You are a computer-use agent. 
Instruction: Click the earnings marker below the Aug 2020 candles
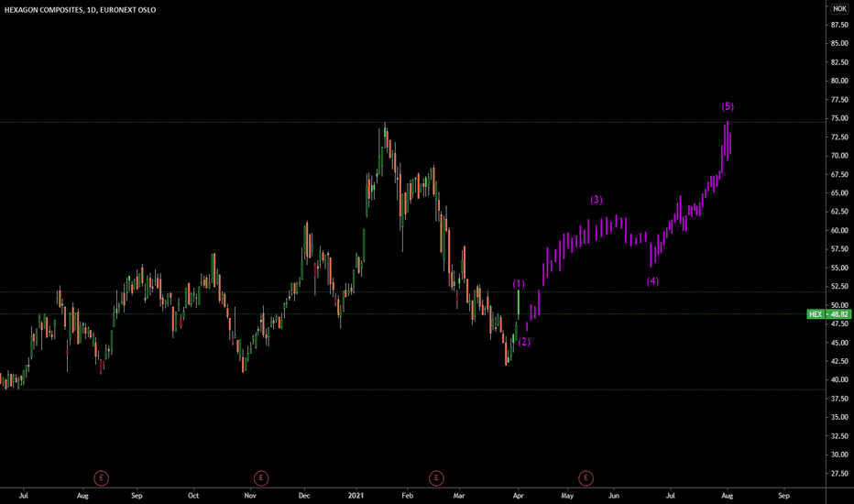(102, 478)
